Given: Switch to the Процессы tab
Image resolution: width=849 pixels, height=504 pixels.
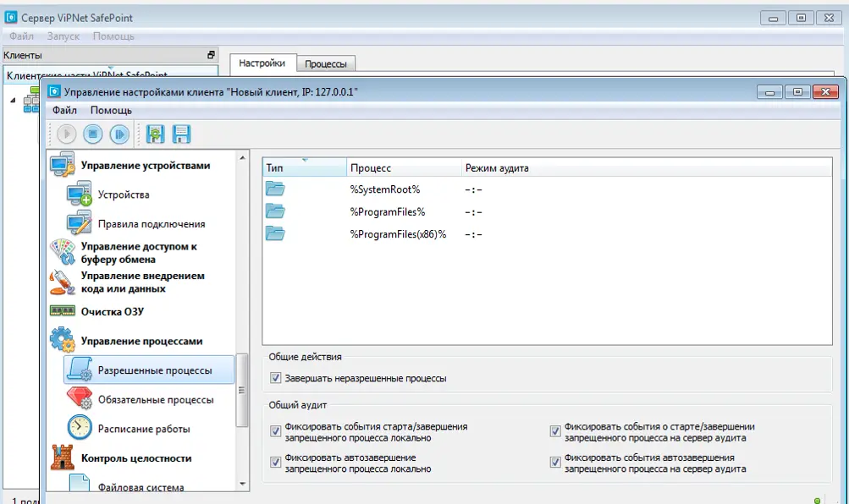Looking at the screenshot, I should 327,63.
